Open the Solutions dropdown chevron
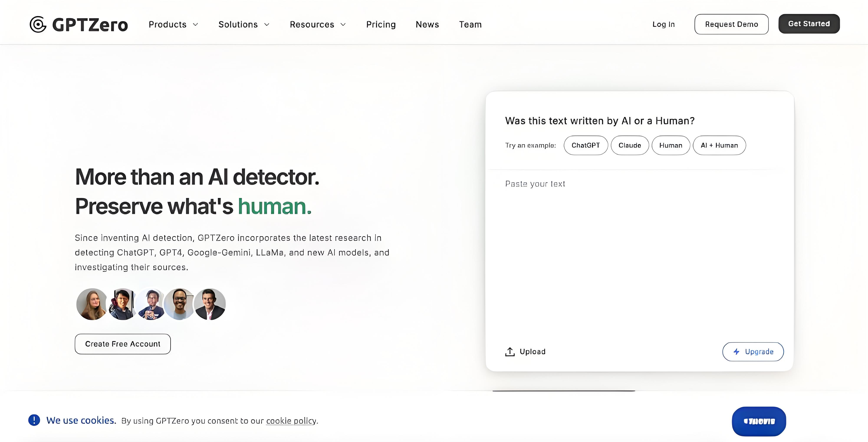The width and height of the screenshot is (868, 442). tap(266, 24)
